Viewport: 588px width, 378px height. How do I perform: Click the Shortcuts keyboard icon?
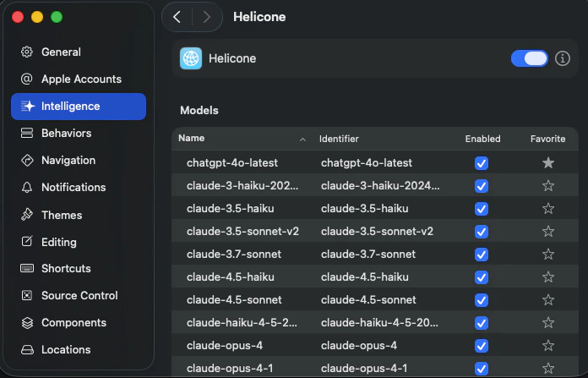pyautogui.click(x=27, y=268)
